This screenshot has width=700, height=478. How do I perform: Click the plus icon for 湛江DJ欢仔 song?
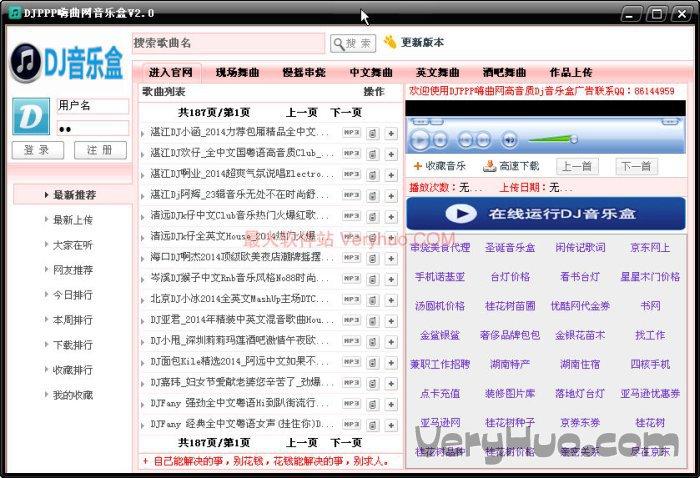[x=391, y=154]
